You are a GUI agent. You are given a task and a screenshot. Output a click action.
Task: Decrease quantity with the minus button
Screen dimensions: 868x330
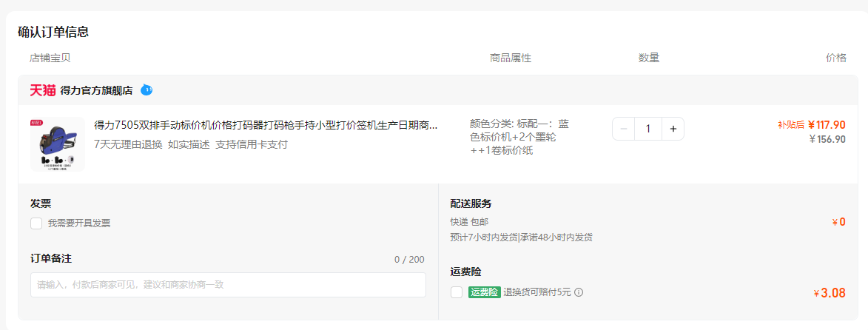tap(624, 129)
